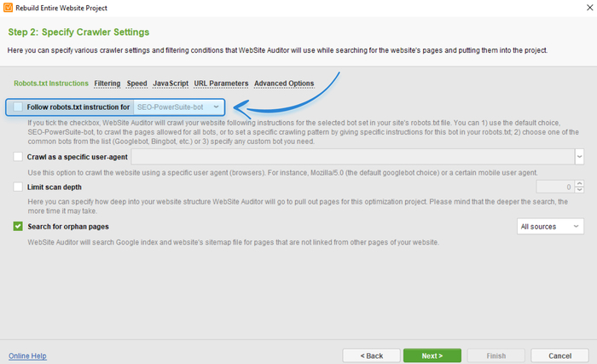
Task: Open the Online Help link
Action: point(27,355)
